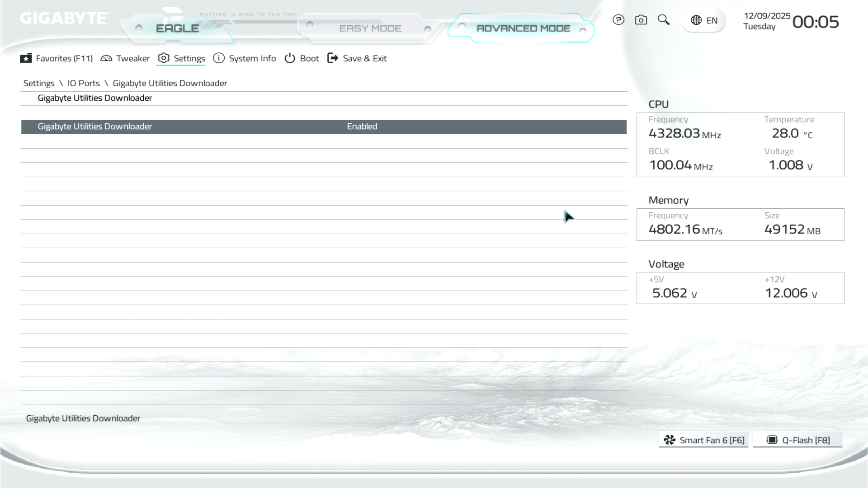Open the System Info menu
Screen dimensions: 868x488
(x=252, y=58)
